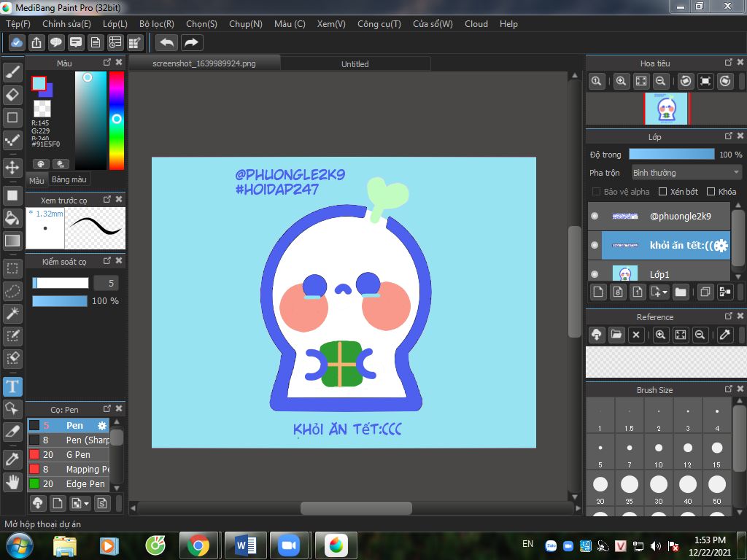Screen dimensions: 747x560
Task: Select the Eyedropper tool
Action: click(13, 459)
